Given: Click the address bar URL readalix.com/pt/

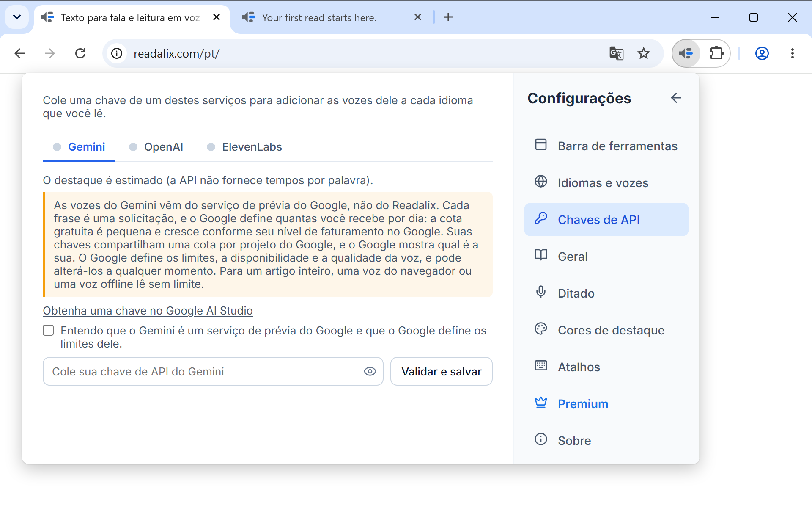Looking at the screenshot, I should (x=176, y=54).
